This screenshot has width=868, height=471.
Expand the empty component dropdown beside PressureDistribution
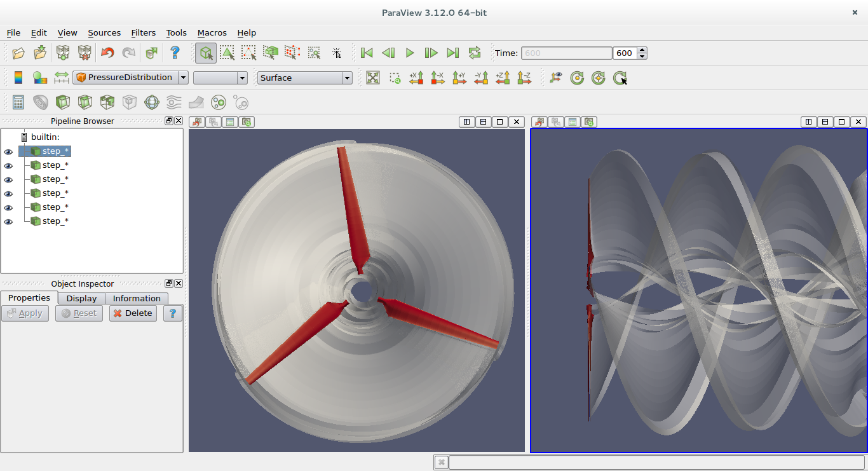(x=220, y=77)
